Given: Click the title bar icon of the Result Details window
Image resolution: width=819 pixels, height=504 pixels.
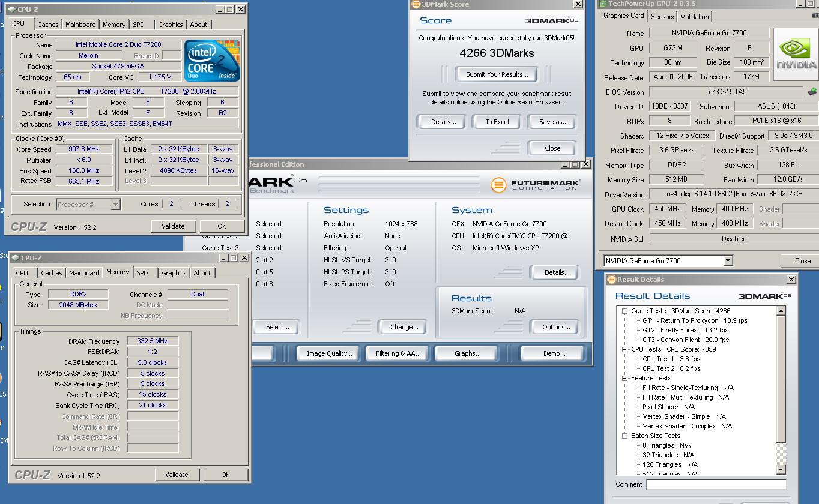Looking at the screenshot, I should 612,279.
